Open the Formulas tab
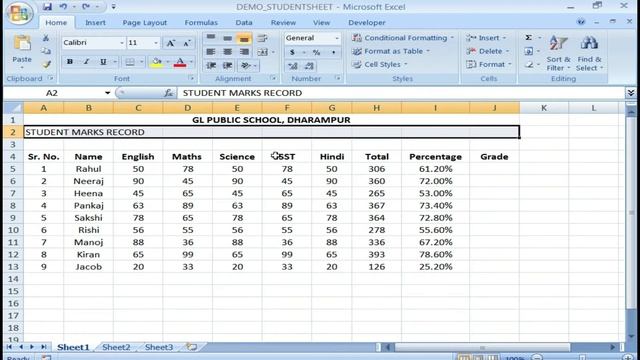This screenshot has width=640, height=360. pyautogui.click(x=201, y=23)
